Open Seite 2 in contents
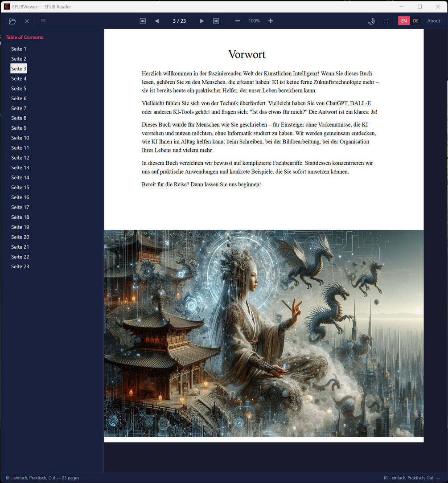The height and width of the screenshot is (483, 448). pyautogui.click(x=19, y=58)
